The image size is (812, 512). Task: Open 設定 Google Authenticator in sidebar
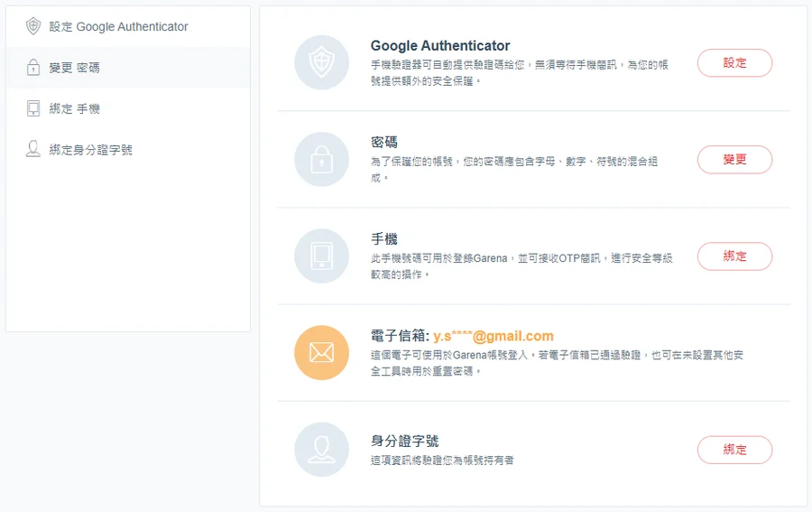[118, 27]
